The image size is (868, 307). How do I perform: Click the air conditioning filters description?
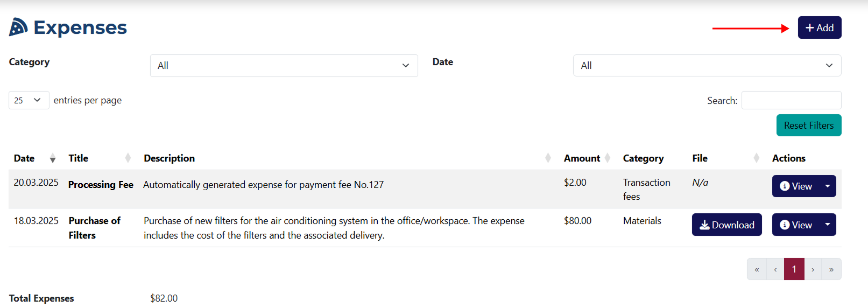(334, 228)
